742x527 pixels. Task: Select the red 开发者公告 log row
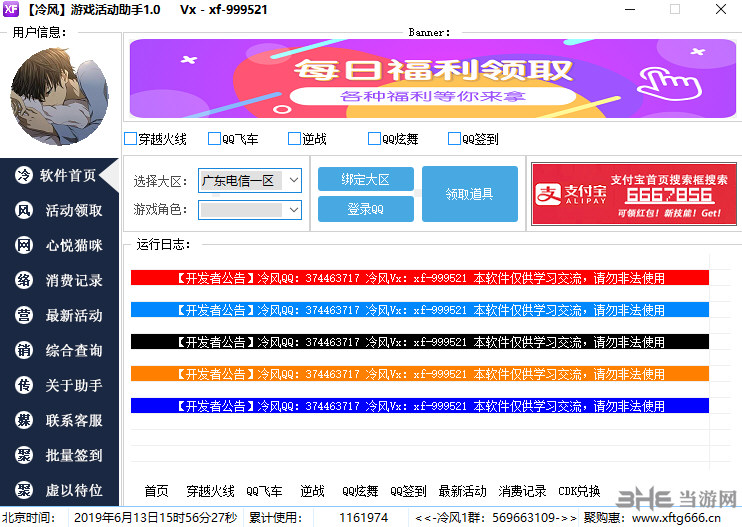pyautogui.click(x=420, y=278)
